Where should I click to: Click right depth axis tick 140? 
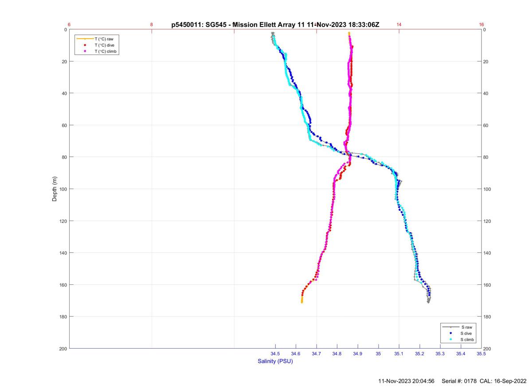tap(488, 253)
